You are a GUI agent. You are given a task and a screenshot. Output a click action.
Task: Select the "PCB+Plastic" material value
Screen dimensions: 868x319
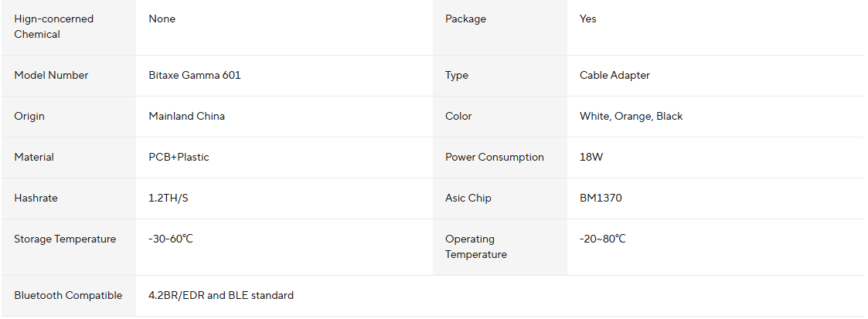click(x=179, y=158)
